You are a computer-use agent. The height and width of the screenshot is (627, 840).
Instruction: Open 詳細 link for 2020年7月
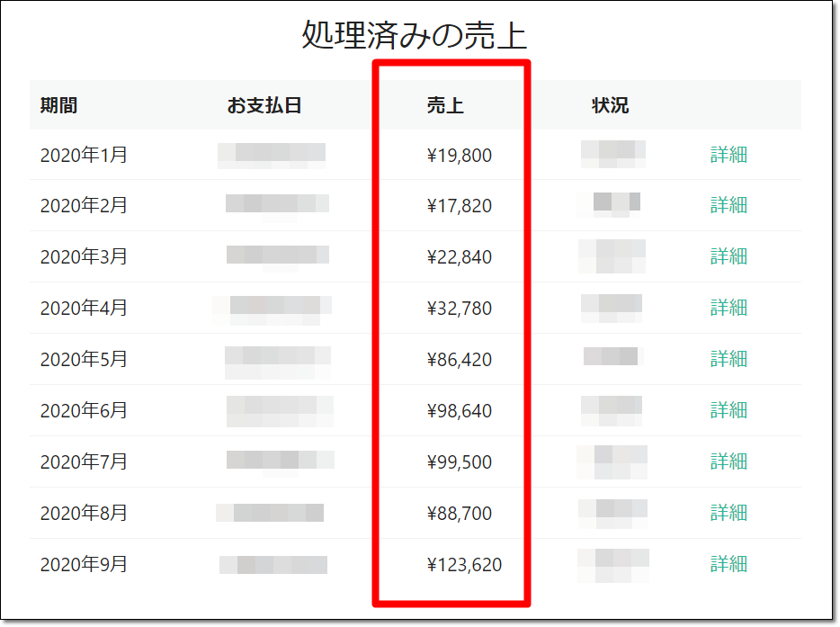pyautogui.click(x=728, y=461)
